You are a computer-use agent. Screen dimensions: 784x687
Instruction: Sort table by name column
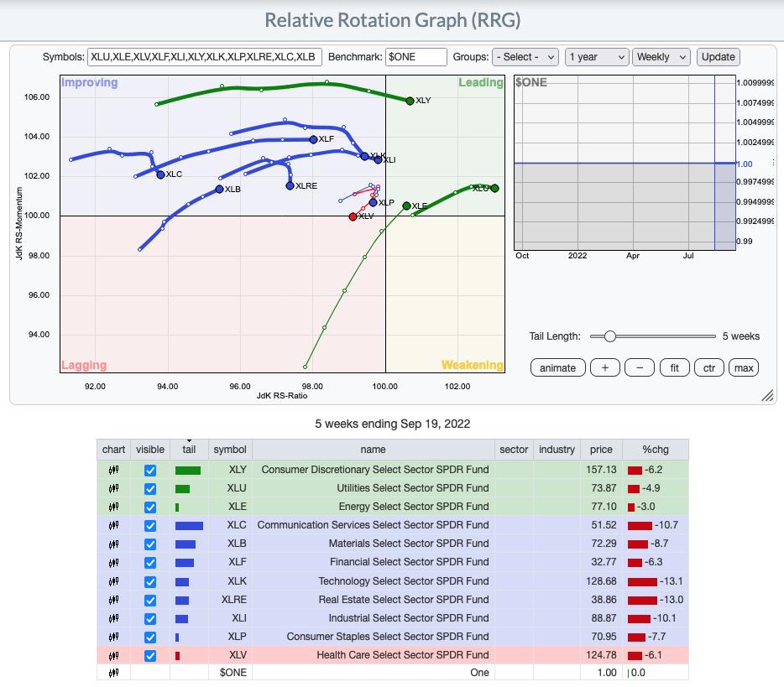pos(373,450)
